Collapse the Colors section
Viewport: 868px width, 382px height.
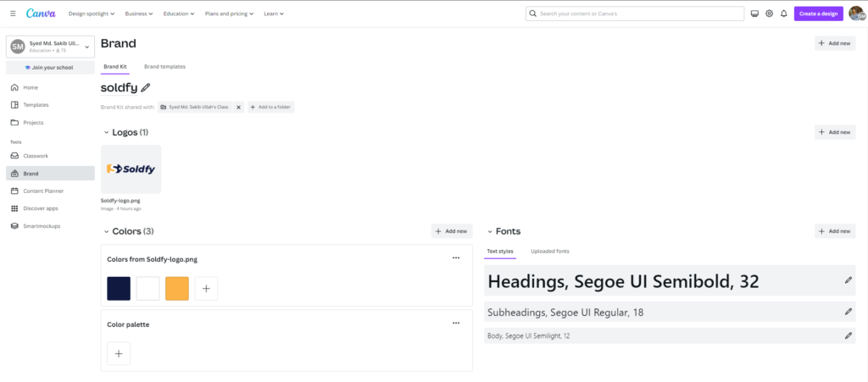(x=107, y=231)
